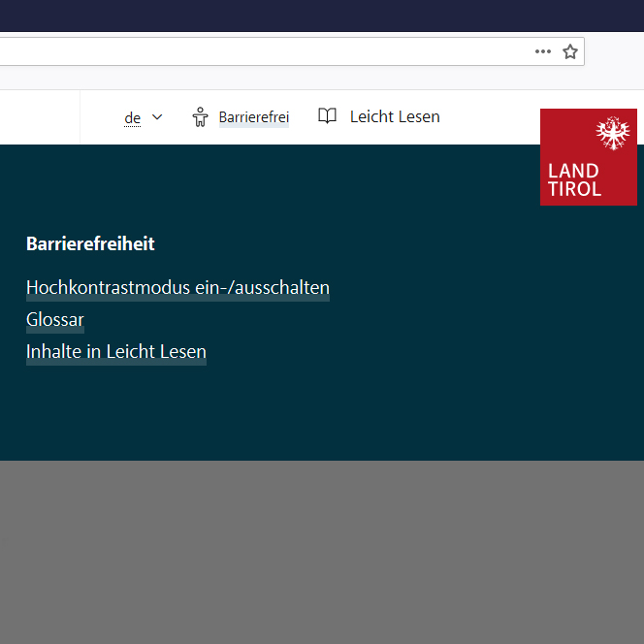Viewport: 644px width, 644px height.
Task: Open the Glossar link
Action: pyautogui.click(x=55, y=320)
